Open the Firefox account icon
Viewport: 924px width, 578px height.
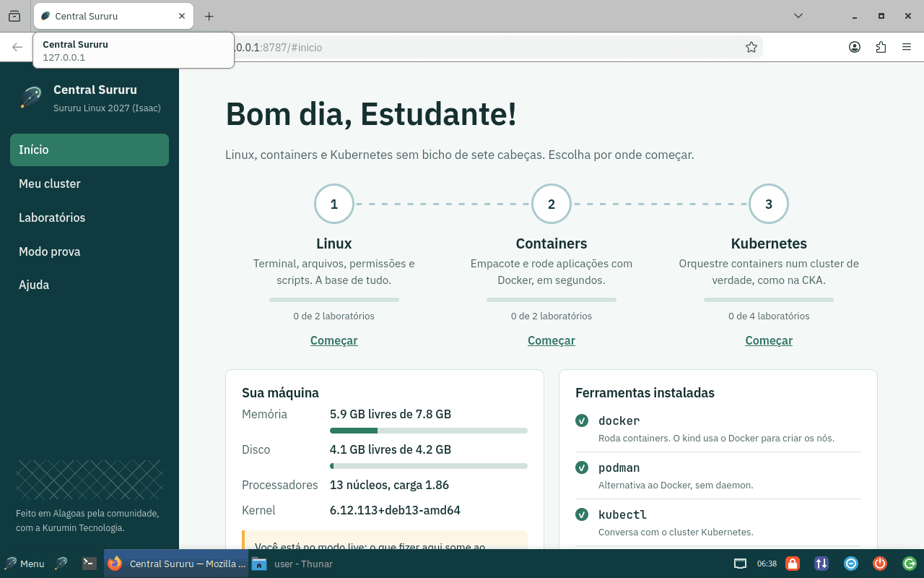pos(855,48)
